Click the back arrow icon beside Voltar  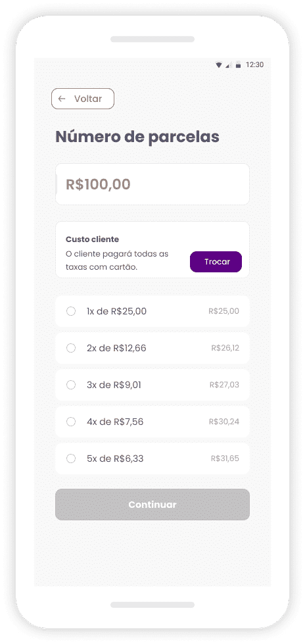[62, 99]
